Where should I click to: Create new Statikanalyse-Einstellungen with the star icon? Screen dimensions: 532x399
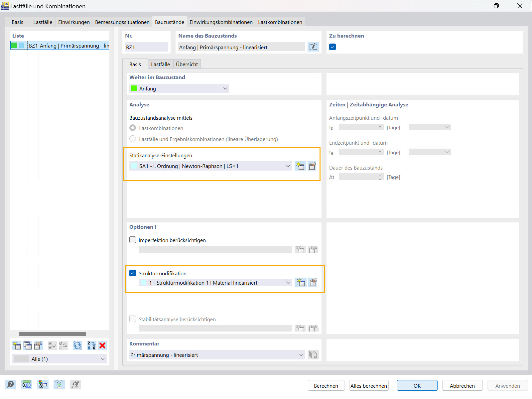(300, 166)
